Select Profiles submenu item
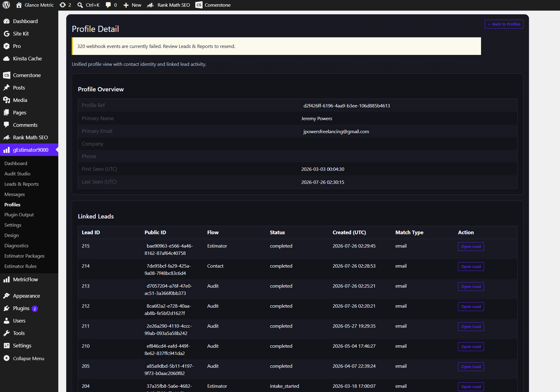The height and width of the screenshot is (392, 560). (x=12, y=204)
